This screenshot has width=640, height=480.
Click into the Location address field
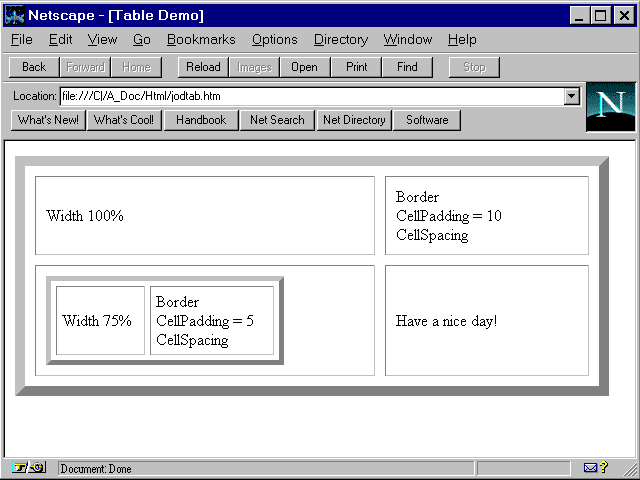tap(310, 96)
